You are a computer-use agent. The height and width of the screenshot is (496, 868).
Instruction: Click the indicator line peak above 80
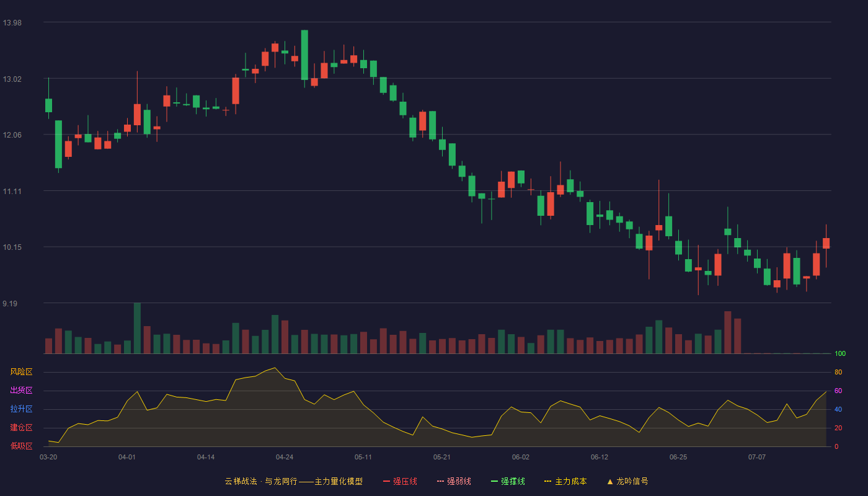(275, 368)
